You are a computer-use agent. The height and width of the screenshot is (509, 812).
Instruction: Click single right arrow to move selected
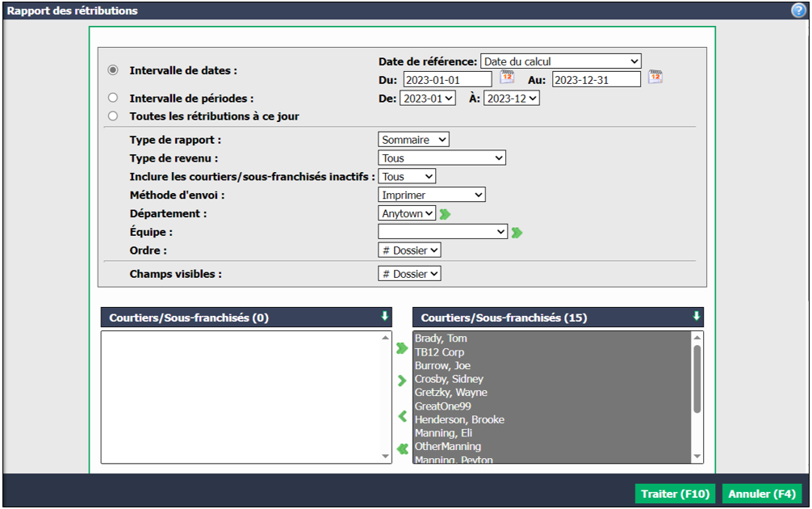[x=402, y=381]
